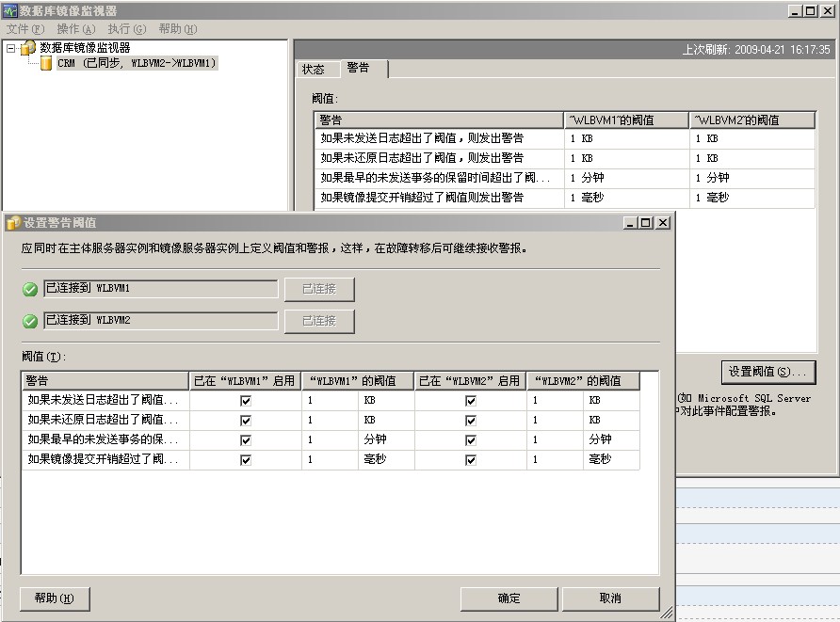
Task: Toggle WLBVM1 checkbox for unsent log warning
Action: (246, 400)
